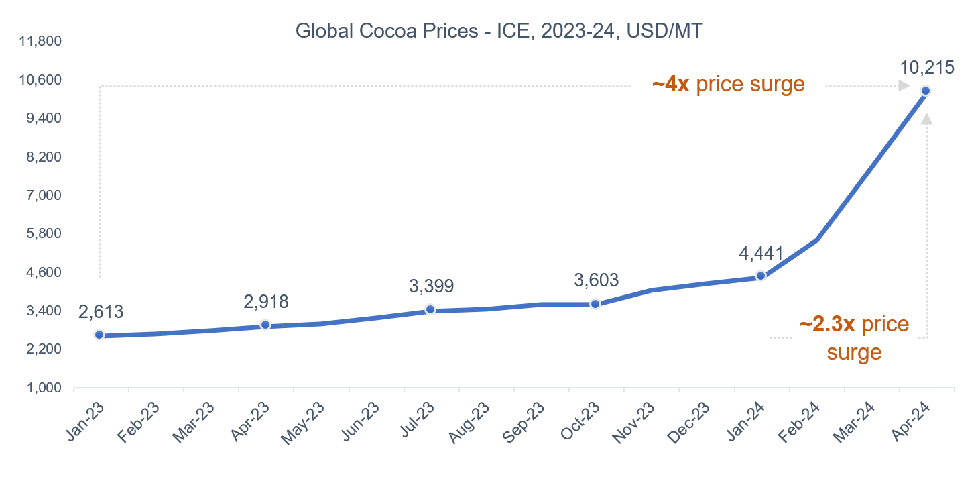Click the Jan-23 data point marker
The width and height of the screenshot is (980, 483).
(x=99, y=335)
